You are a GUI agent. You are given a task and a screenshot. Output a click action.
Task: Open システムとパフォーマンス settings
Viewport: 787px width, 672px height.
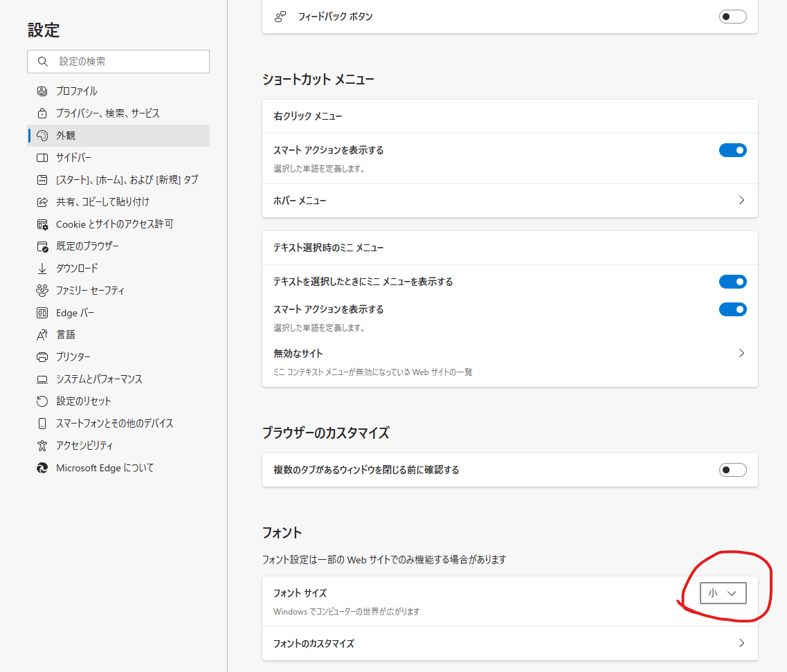[118, 379]
